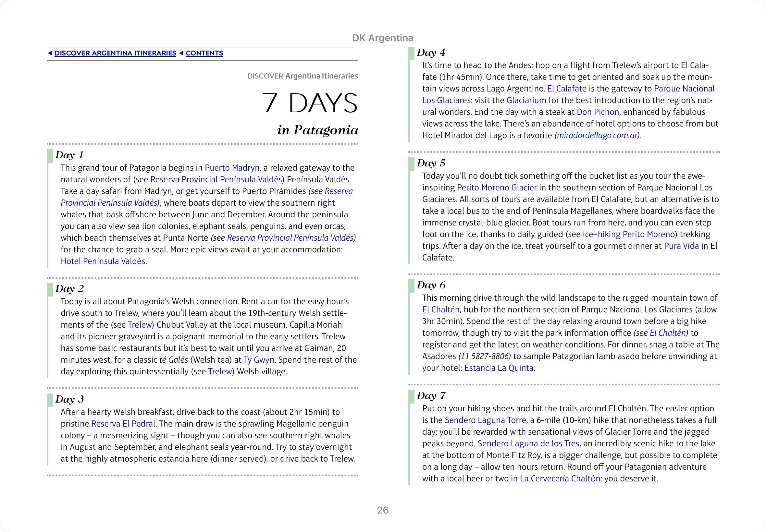Viewport: 766px width, 532px height.
Task: Open the La Cervecería Chaltén link
Action: click(x=560, y=479)
